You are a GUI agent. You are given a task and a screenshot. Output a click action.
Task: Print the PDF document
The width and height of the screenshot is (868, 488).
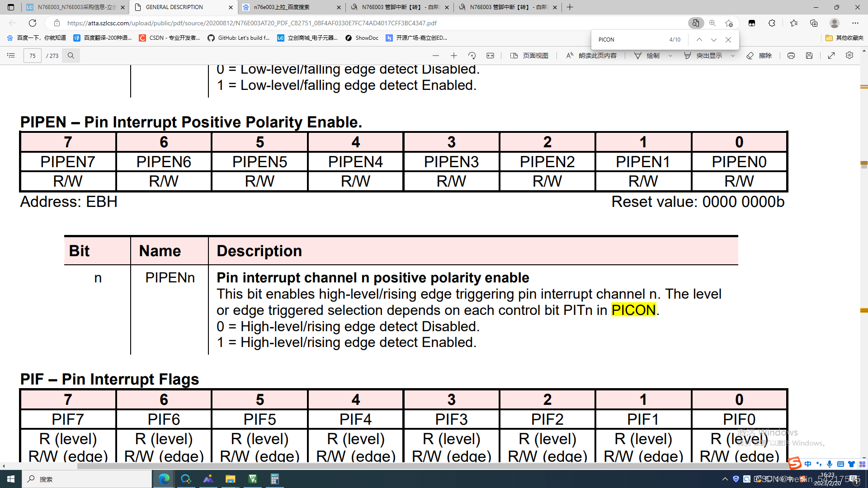791,56
